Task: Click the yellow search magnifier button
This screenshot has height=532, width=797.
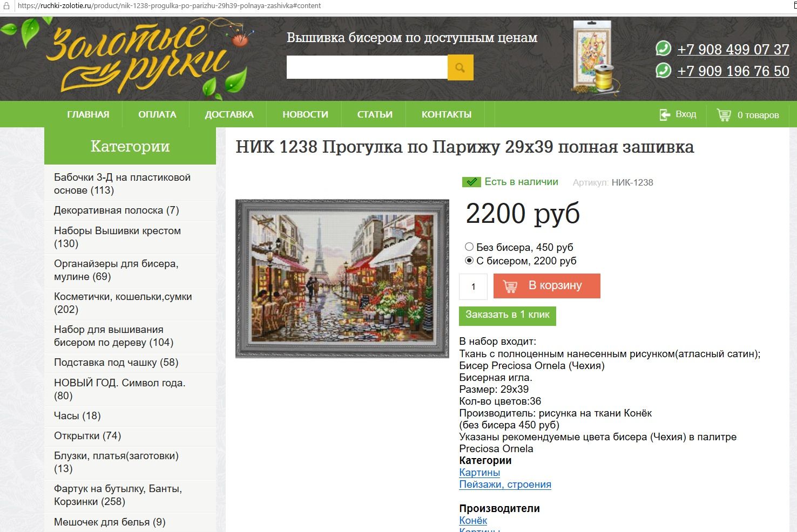Action: point(460,67)
